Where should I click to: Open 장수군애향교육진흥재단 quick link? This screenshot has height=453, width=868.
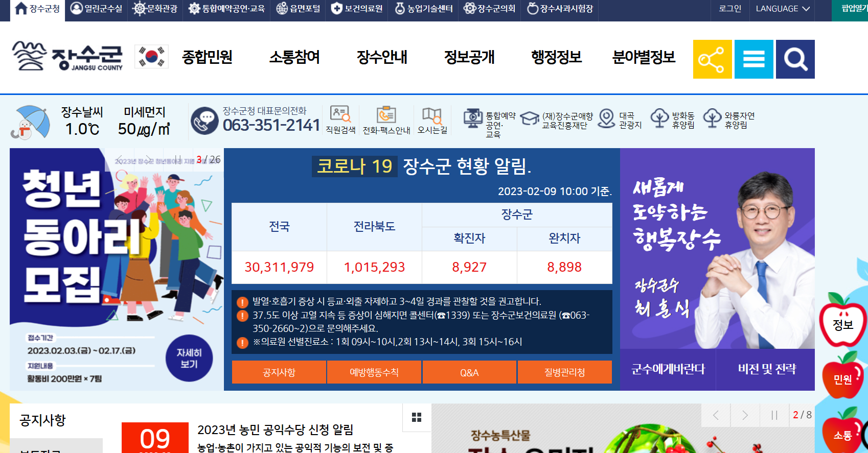point(557,121)
